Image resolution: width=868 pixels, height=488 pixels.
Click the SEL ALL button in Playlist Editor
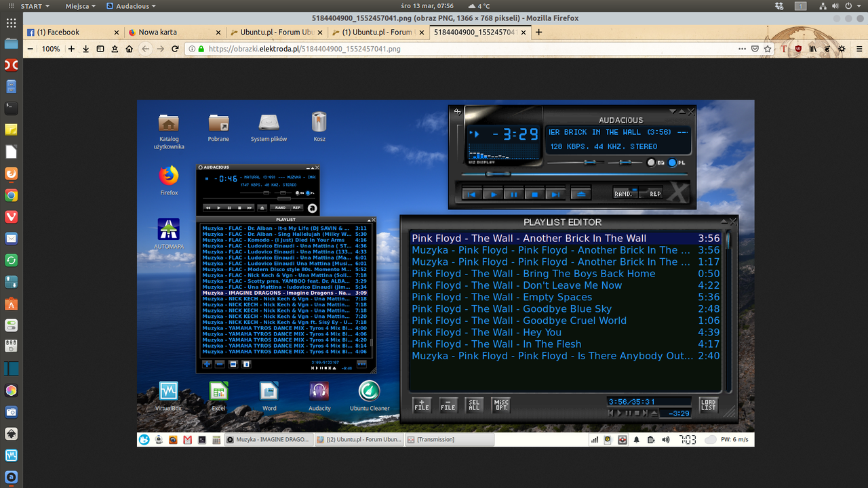(474, 405)
